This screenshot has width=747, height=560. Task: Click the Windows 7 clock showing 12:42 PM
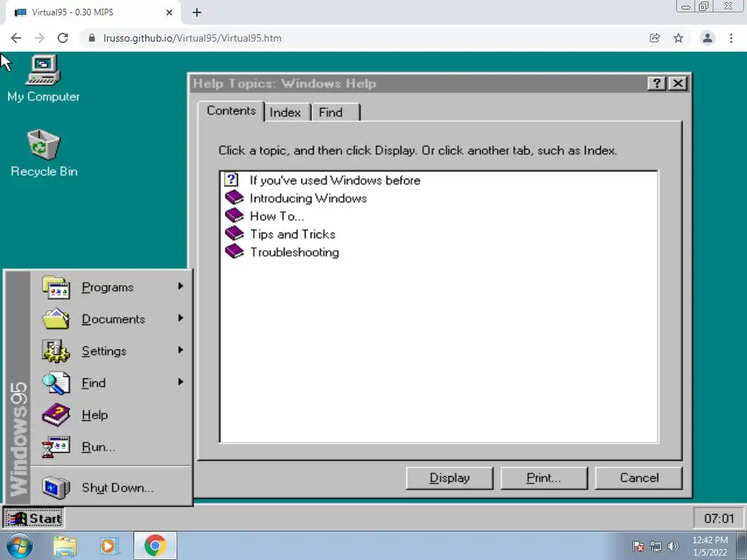point(710,546)
